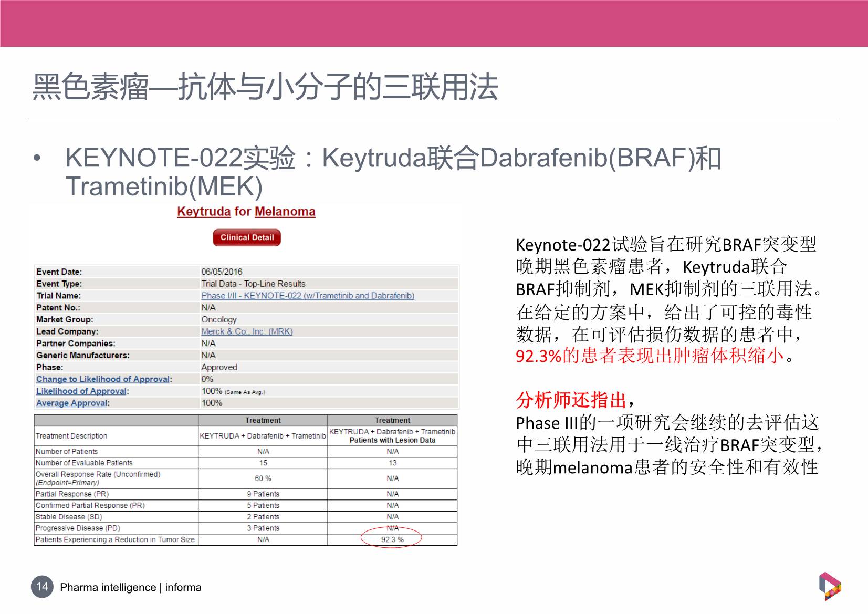Click the Approved phase value

pyautogui.click(x=219, y=367)
